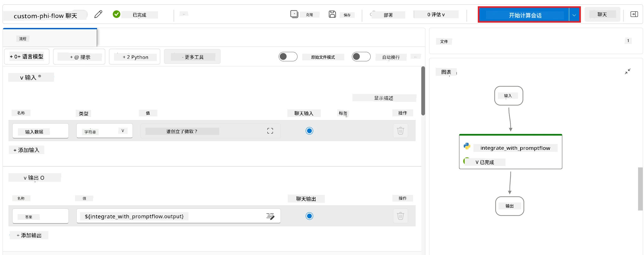Click the 已完成 status text in header

coord(139,15)
